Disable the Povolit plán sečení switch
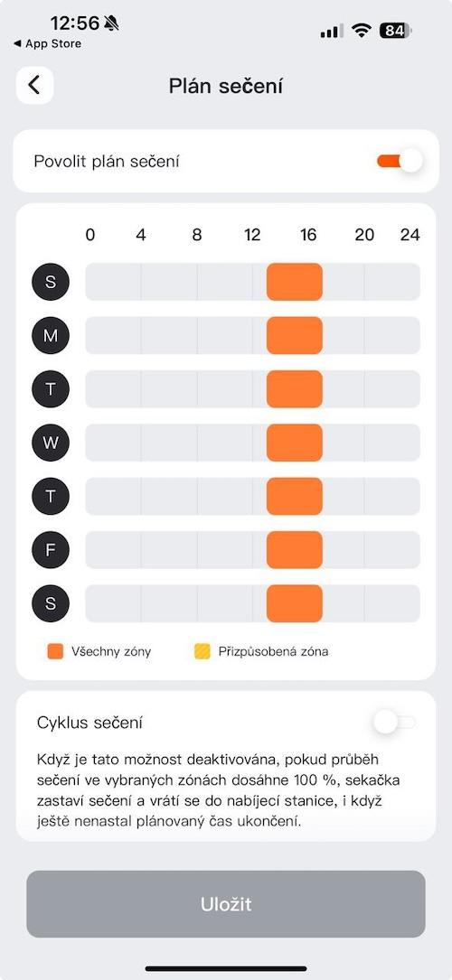452x980 pixels. pyautogui.click(x=400, y=162)
